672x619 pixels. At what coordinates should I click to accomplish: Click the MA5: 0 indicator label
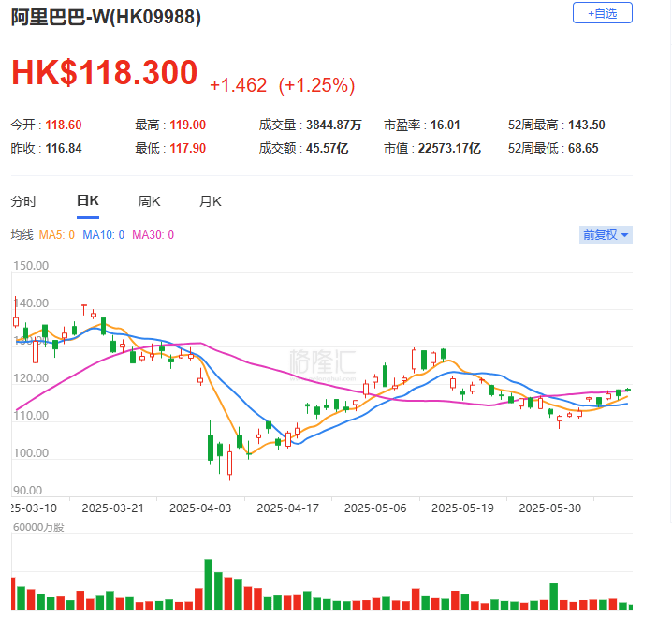pos(56,235)
